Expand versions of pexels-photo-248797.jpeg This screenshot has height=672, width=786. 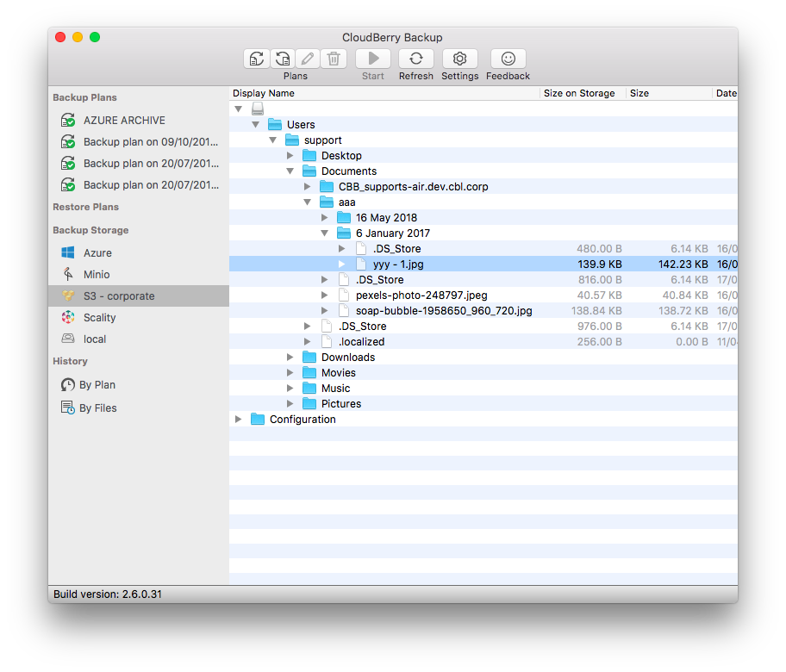(324, 296)
